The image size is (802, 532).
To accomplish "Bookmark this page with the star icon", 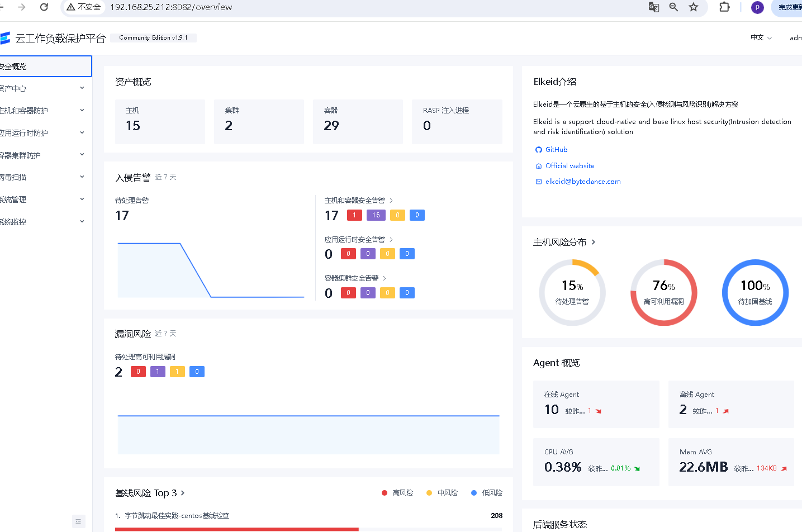I will coord(694,7).
